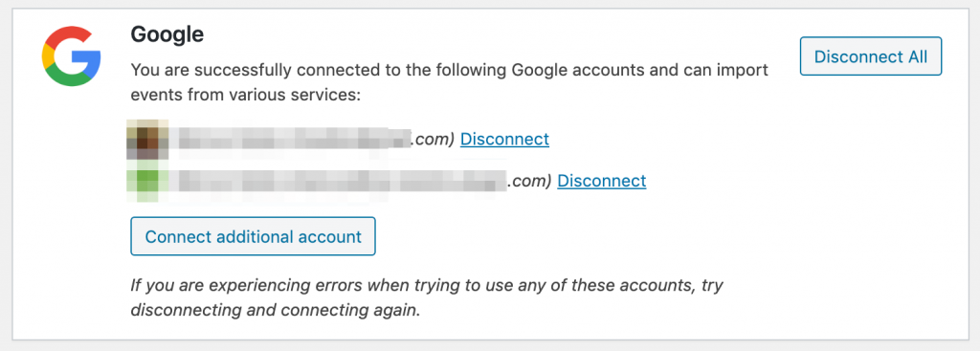Click 'disconnecting and connecting again' text line

click(275, 311)
